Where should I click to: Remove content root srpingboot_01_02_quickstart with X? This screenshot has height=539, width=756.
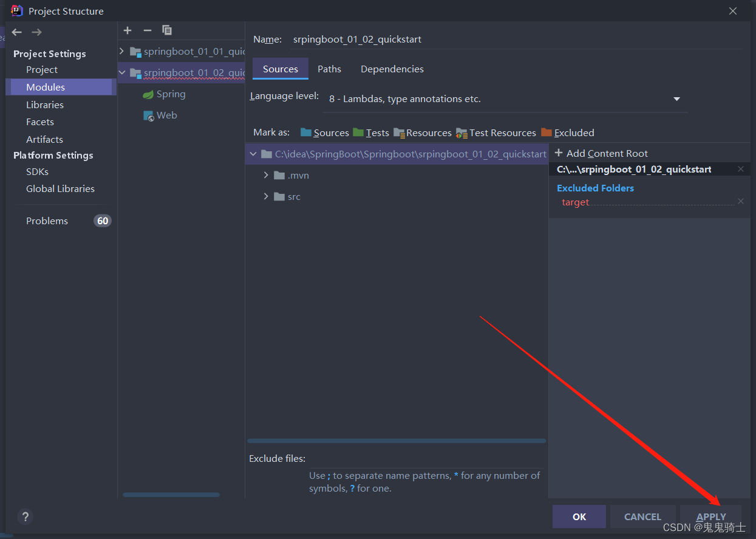pyautogui.click(x=741, y=170)
